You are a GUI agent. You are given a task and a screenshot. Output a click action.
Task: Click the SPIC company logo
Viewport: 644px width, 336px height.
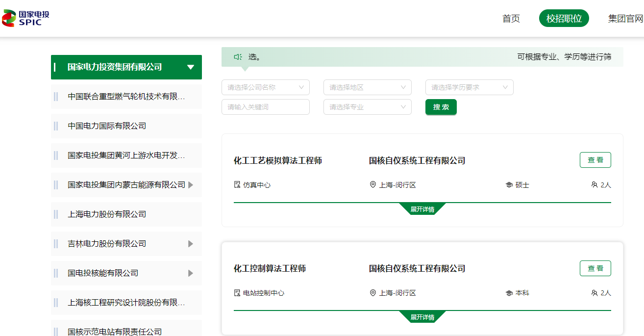pos(26,18)
